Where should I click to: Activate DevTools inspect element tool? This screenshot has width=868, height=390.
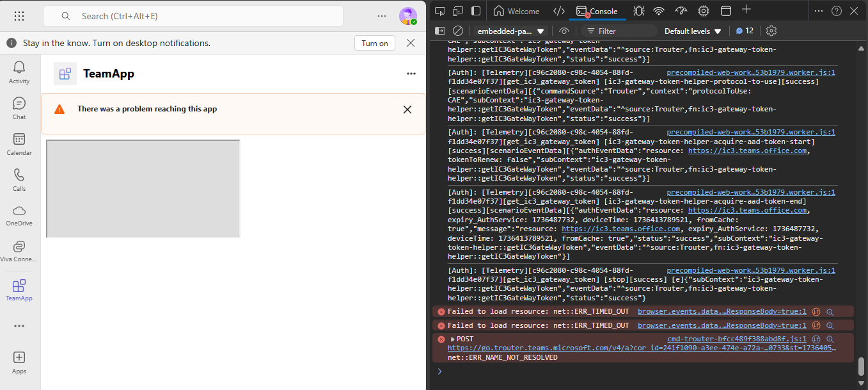(440, 11)
